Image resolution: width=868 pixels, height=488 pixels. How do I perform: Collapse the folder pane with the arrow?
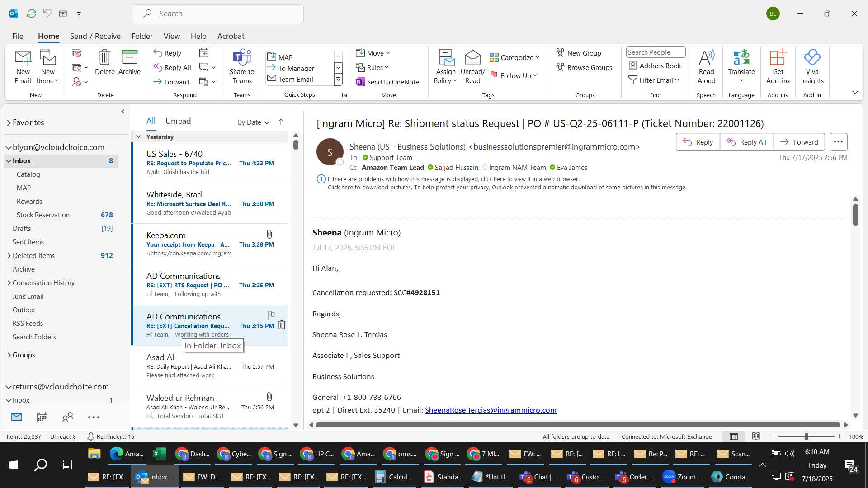coord(123,111)
